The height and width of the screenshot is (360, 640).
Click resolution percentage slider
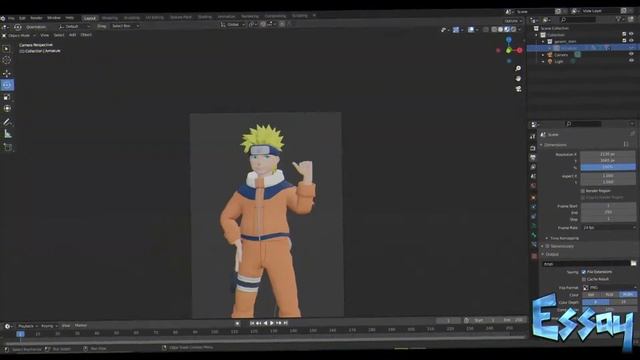tap(608, 167)
